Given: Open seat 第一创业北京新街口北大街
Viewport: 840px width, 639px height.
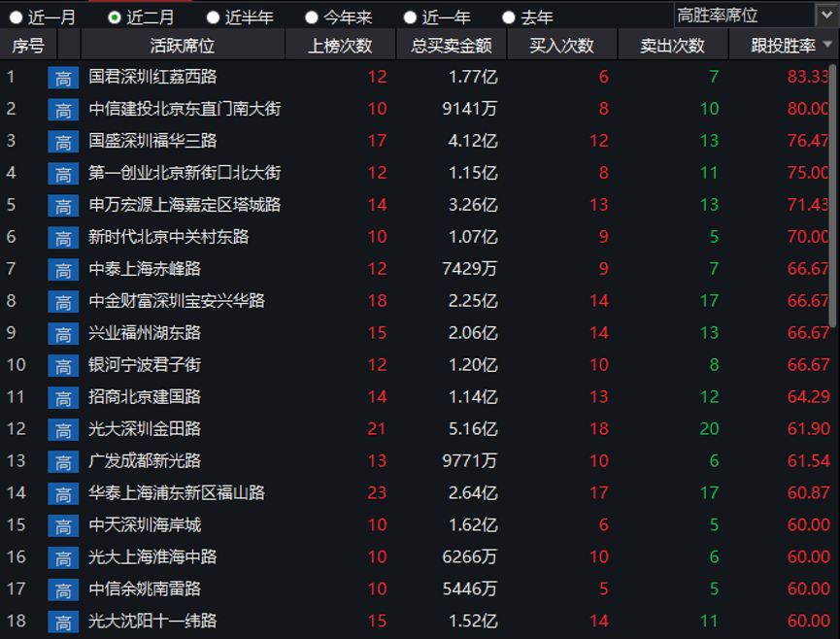Looking at the screenshot, I should click(185, 173).
